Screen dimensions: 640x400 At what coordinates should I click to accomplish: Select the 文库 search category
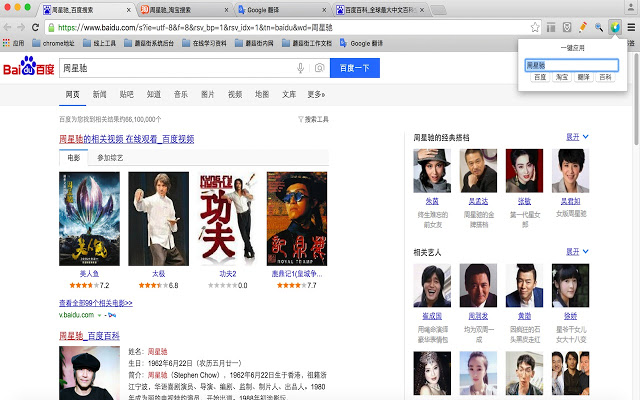pyautogui.click(x=289, y=94)
